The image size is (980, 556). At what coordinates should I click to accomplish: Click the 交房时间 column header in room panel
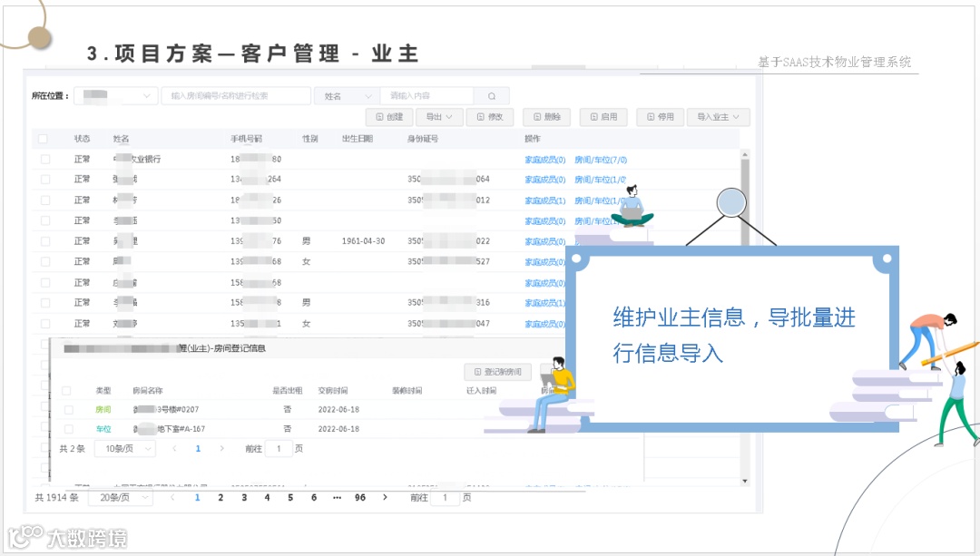pos(333,390)
